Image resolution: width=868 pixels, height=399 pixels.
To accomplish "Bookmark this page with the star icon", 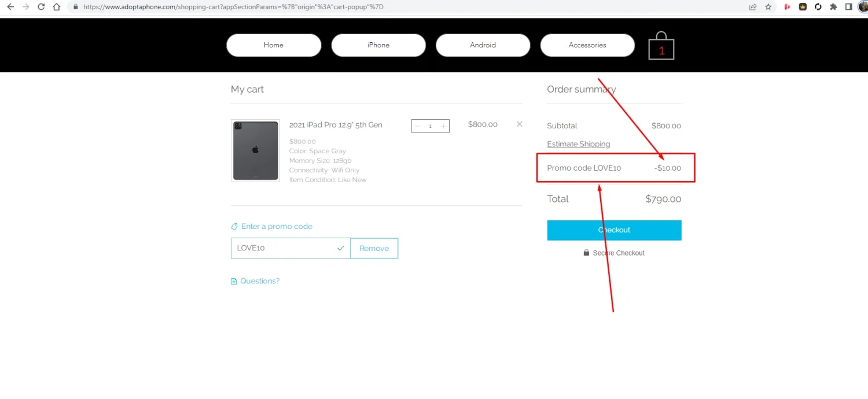I will click(x=768, y=7).
